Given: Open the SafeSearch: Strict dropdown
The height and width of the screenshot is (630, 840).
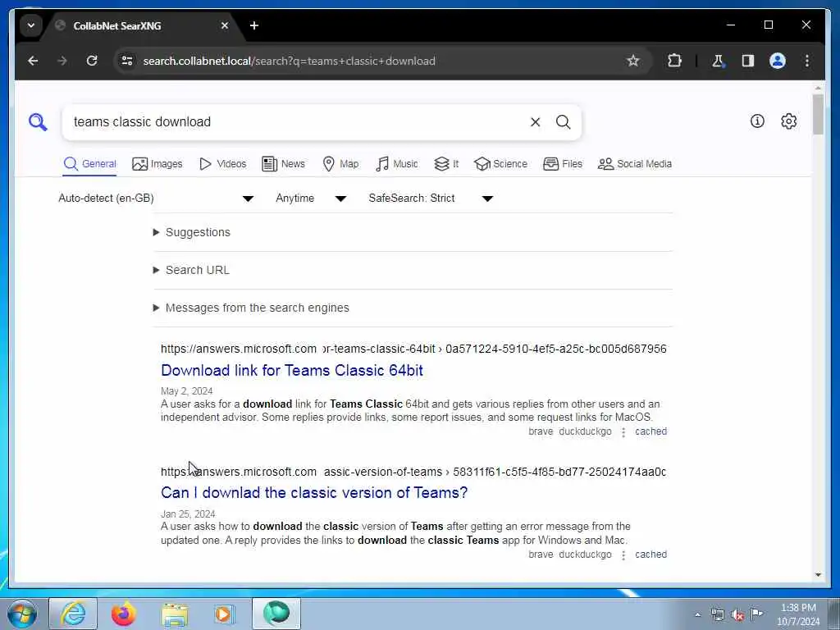Looking at the screenshot, I should (431, 199).
